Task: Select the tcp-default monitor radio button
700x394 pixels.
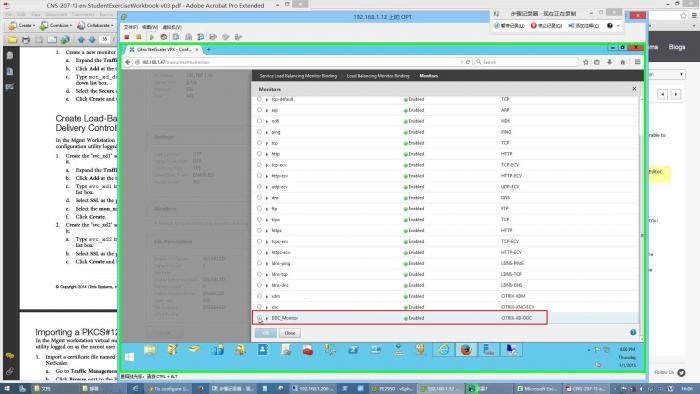Action: point(259,99)
